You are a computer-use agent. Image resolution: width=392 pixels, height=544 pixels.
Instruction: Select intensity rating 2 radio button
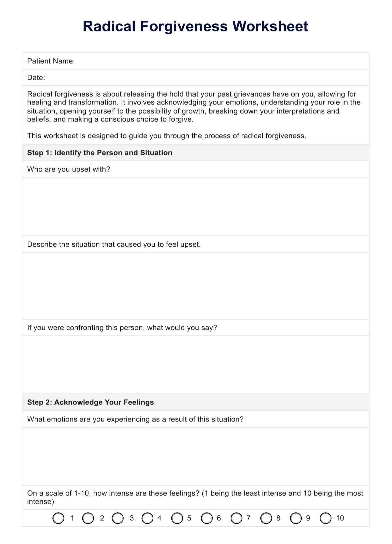click(x=88, y=518)
